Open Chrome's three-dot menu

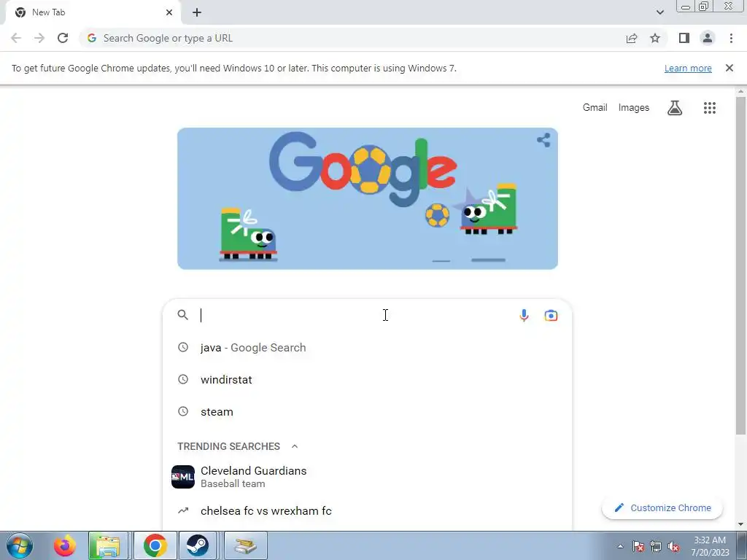731,38
